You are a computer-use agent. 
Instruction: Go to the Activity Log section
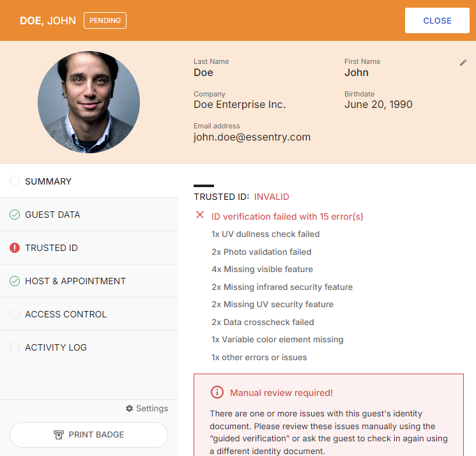click(89, 347)
